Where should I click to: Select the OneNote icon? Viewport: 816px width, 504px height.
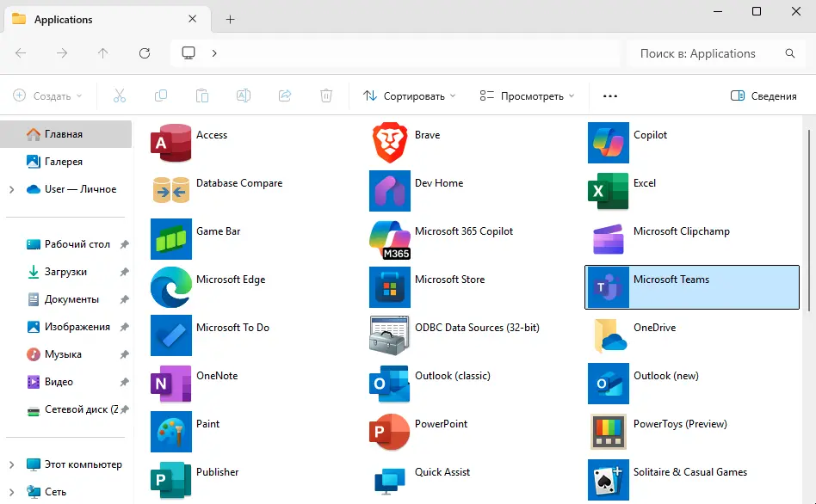click(171, 384)
